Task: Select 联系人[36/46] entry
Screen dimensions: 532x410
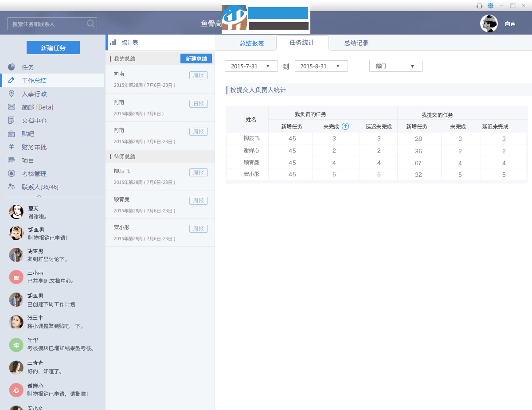Action: (x=40, y=187)
